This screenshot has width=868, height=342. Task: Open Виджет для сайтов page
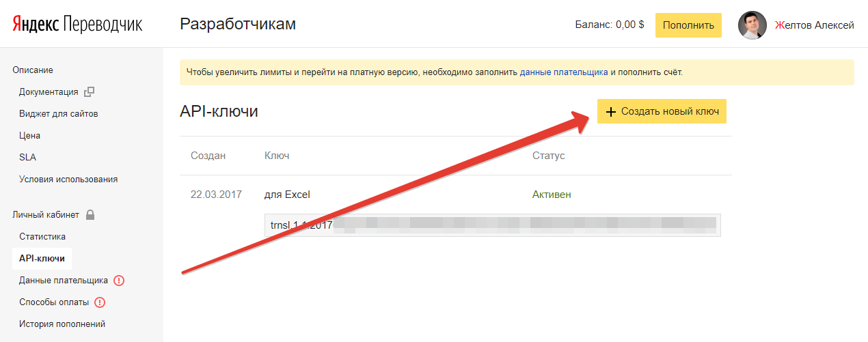click(x=58, y=114)
